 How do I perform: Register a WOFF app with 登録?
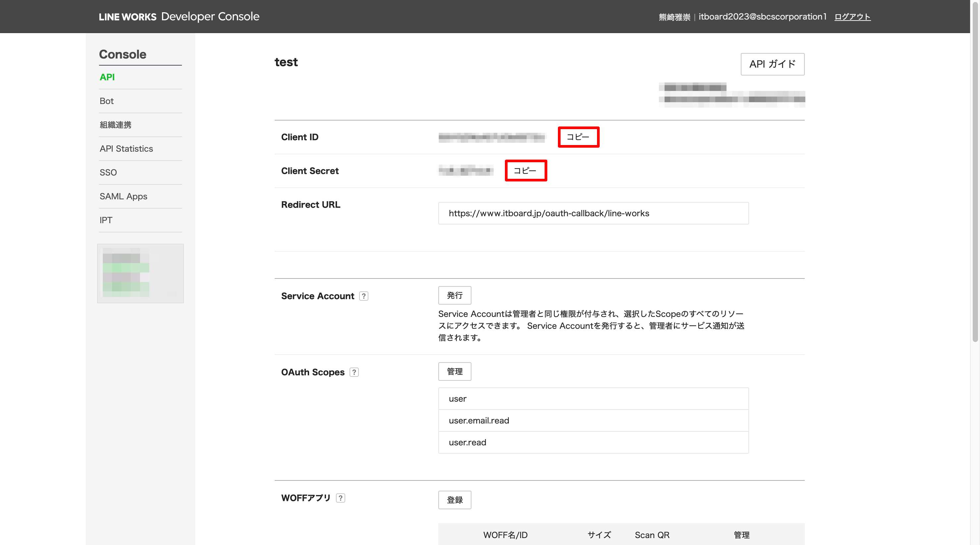[454, 500]
